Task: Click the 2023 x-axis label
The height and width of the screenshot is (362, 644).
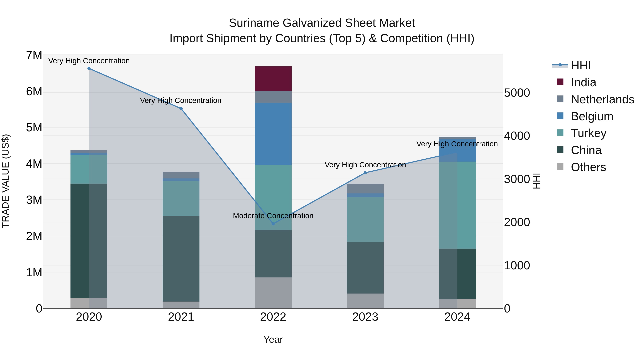Action: [365, 317]
